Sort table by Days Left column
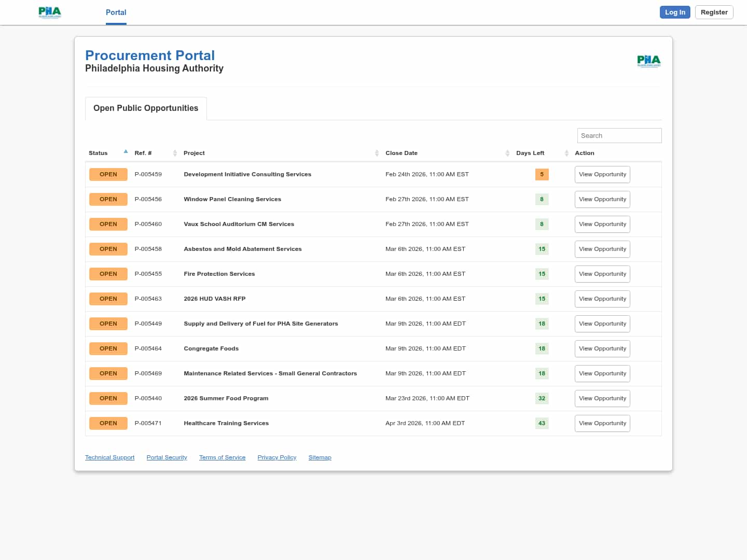 click(566, 153)
